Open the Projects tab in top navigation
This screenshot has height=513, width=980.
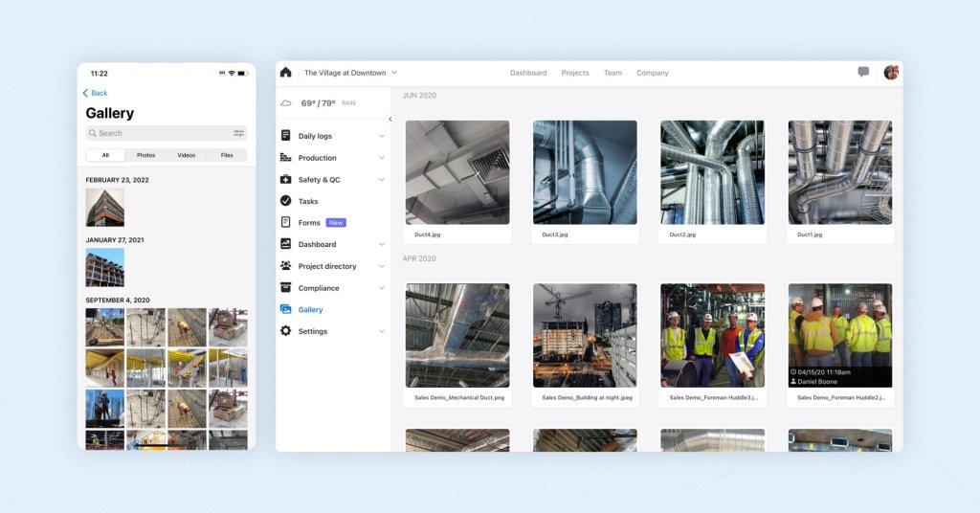575,73
